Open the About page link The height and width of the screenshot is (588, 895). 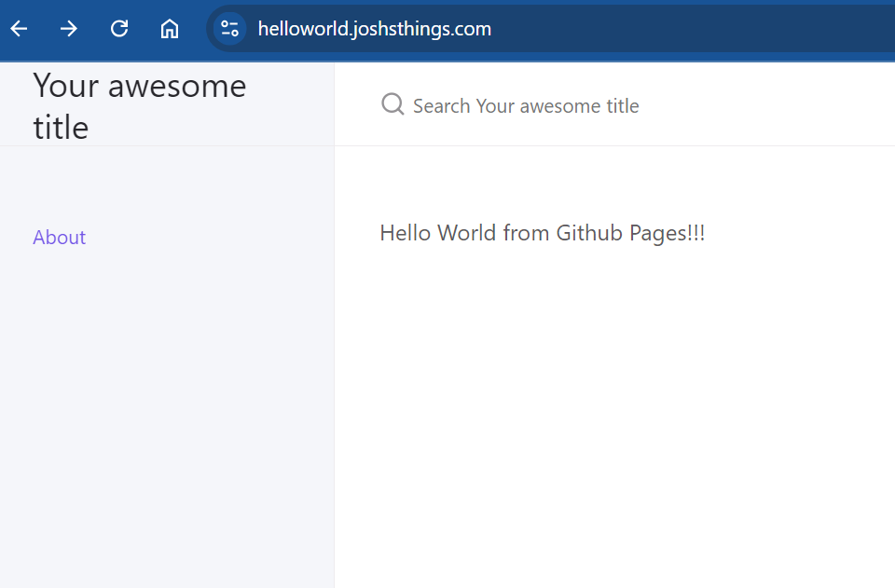[x=59, y=238]
